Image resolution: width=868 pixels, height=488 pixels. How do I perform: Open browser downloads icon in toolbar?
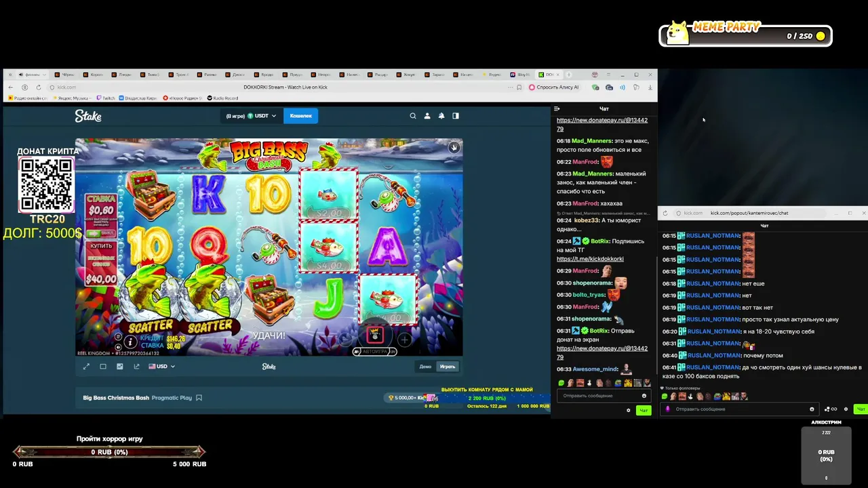click(650, 87)
